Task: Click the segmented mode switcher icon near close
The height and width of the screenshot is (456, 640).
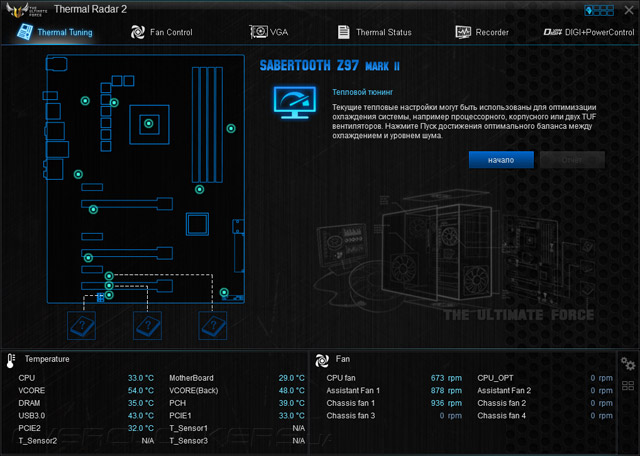Action: [x=599, y=10]
